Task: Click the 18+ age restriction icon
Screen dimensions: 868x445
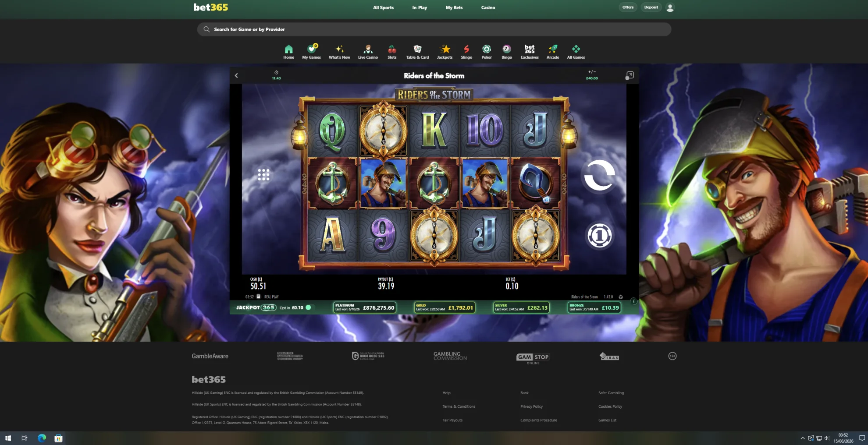Action: coord(672,356)
